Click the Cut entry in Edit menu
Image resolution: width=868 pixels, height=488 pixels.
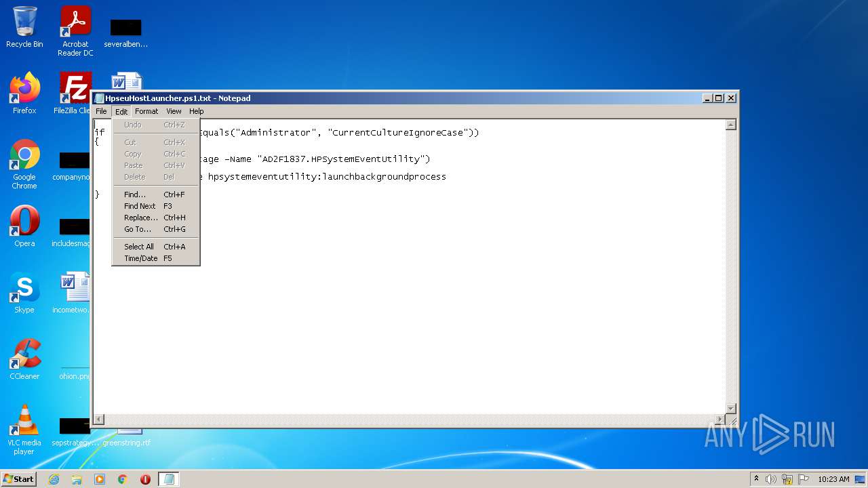point(155,142)
